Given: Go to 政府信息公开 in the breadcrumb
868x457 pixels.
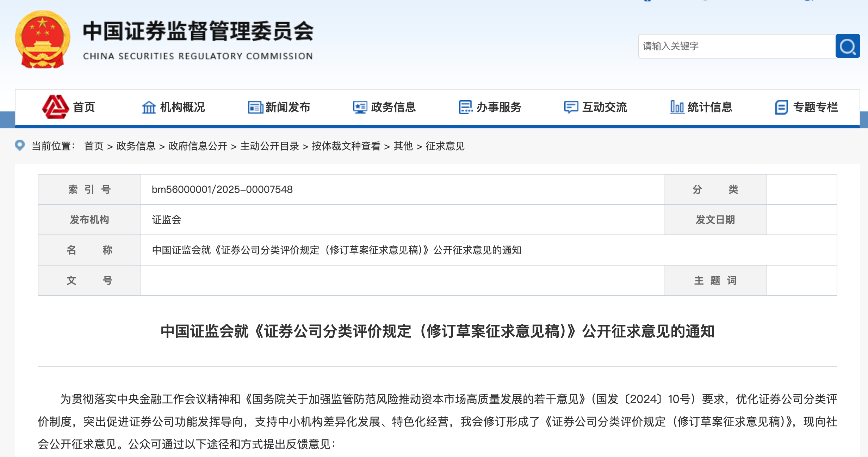Looking at the screenshot, I should tap(198, 146).
